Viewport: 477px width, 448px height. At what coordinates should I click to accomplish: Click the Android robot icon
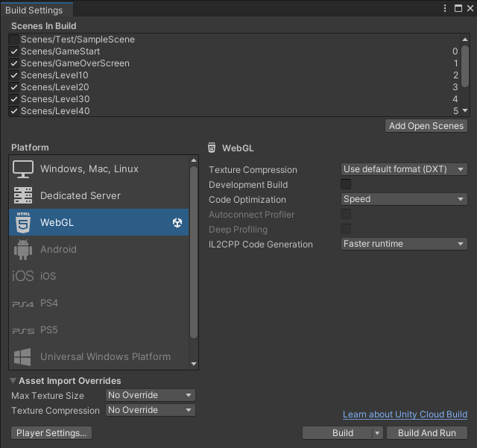click(23, 250)
